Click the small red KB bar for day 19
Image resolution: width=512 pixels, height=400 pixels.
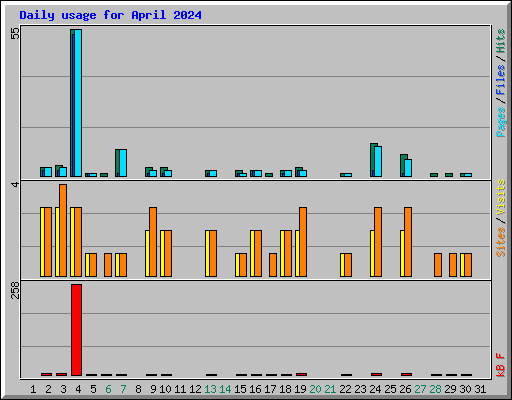[x=301, y=374]
